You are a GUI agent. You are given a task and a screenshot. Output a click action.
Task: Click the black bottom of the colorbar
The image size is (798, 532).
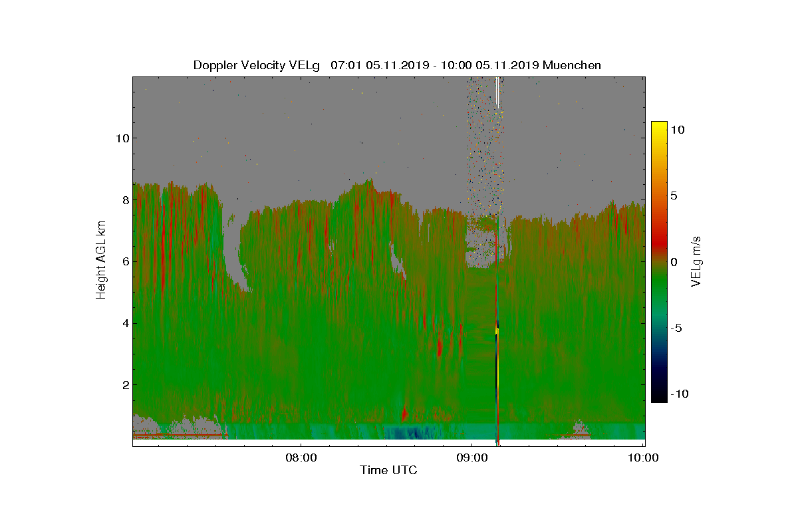click(x=659, y=394)
